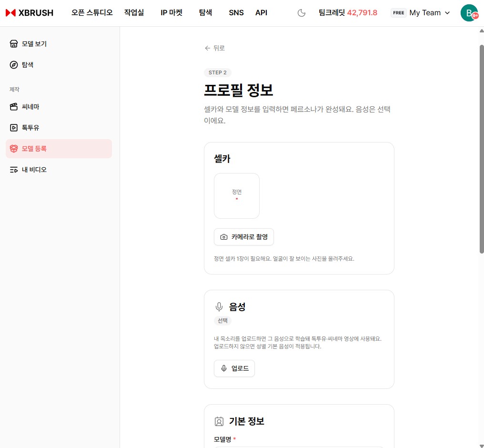Select 모델 등록 cube icon
The width and height of the screenshot is (484, 448).
click(x=14, y=149)
